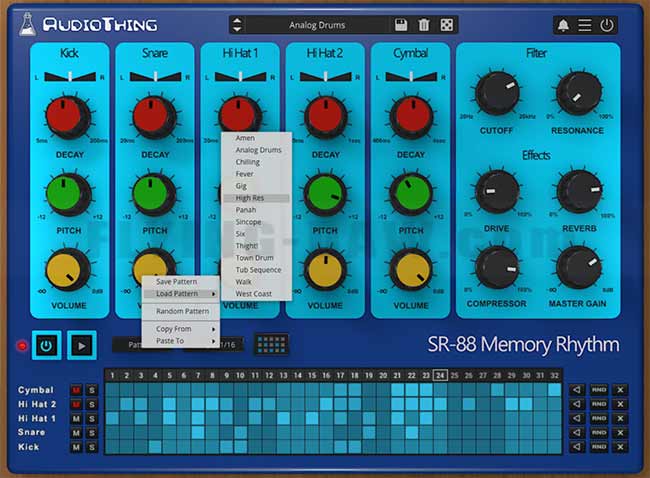Load the Tub Sequence pattern
Screen dimensions: 650x478
tap(256, 270)
